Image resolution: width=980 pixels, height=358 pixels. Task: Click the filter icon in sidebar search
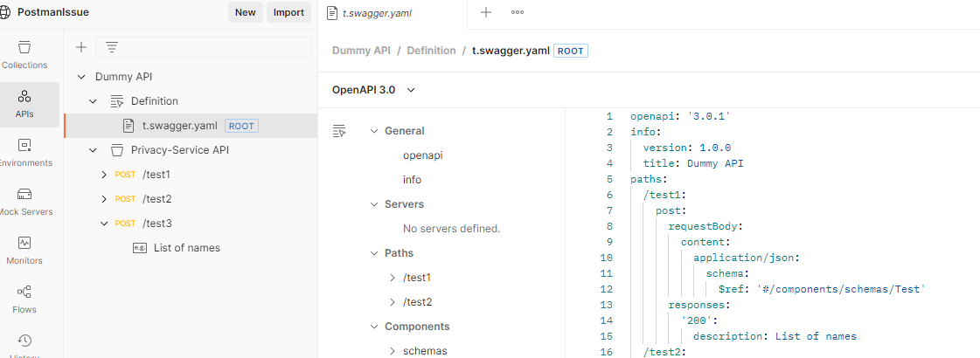point(112,47)
